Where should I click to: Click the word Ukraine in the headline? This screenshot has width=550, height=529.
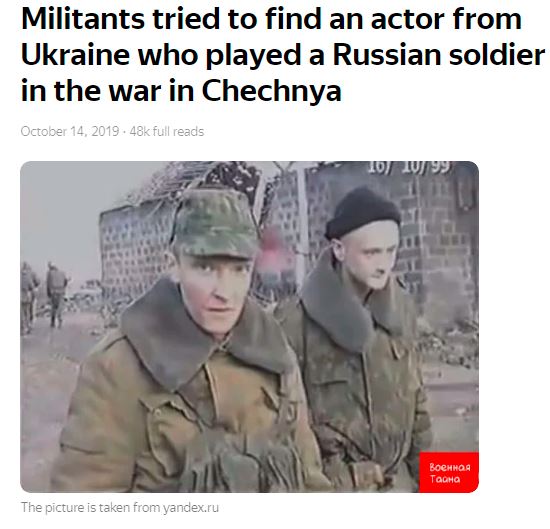[x=75, y=55]
